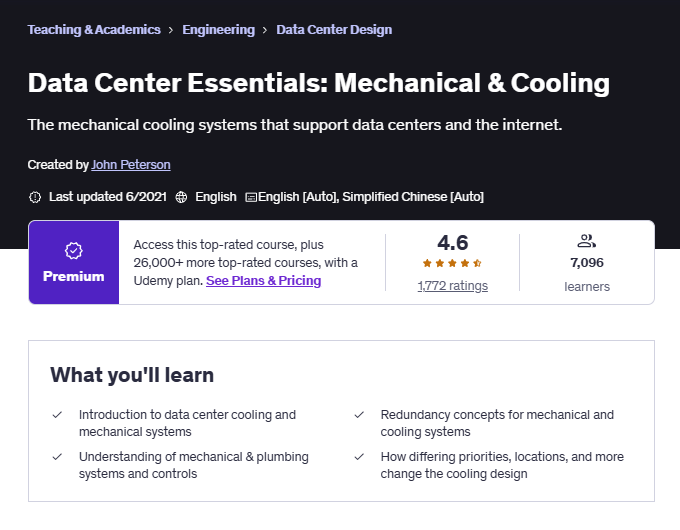Click checkmark beside Introduction to data center cooling
Image resolution: width=680 pixels, height=530 pixels.
coord(56,414)
